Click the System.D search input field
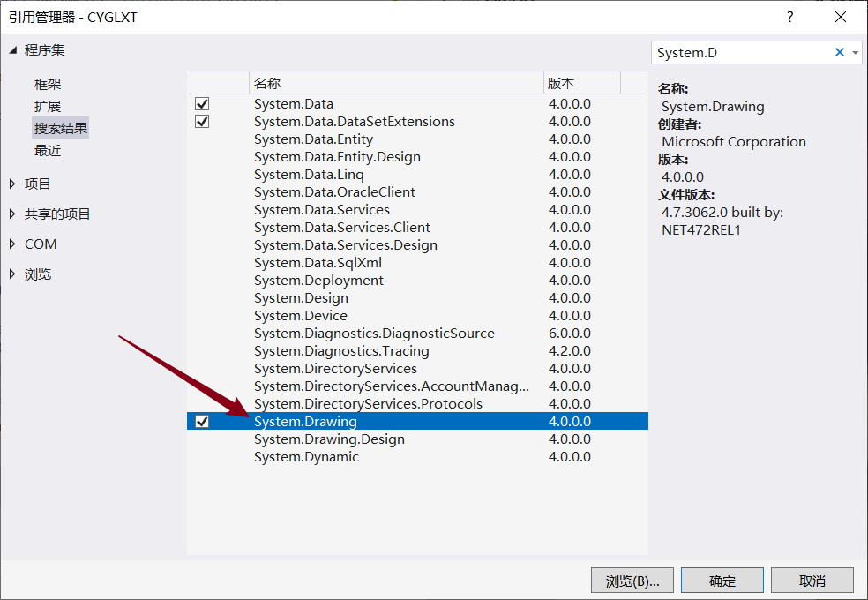868x600 pixels. (742, 53)
